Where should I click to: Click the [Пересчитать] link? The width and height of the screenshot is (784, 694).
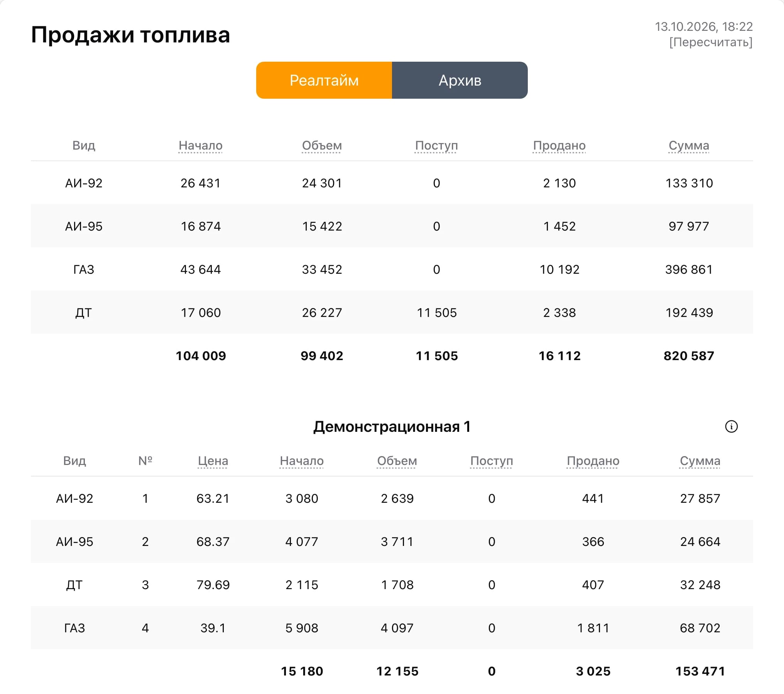[711, 42]
